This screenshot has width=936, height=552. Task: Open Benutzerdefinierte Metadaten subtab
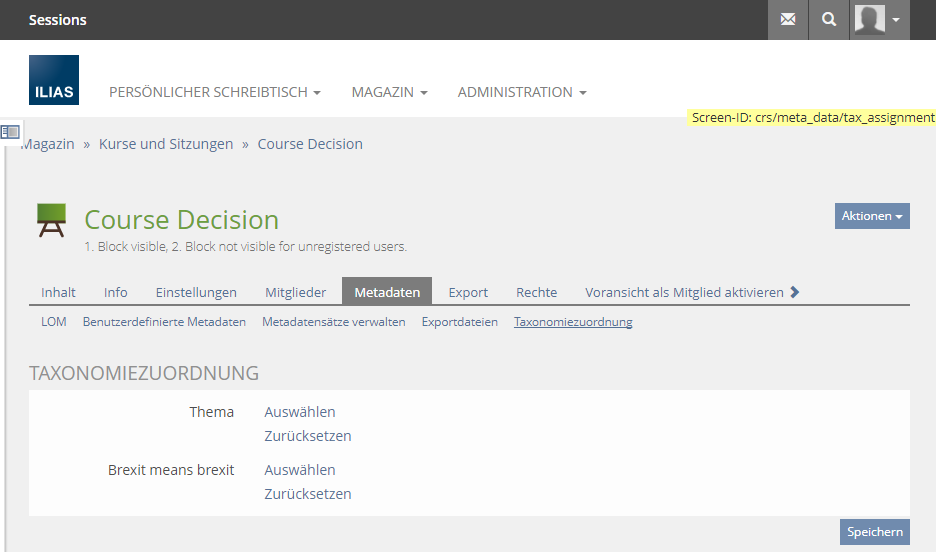tap(164, 322)
